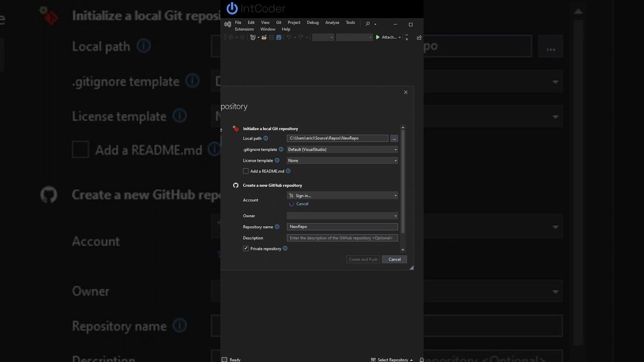Click the dialog scrollbar down arrow

[x=403, y=250]
